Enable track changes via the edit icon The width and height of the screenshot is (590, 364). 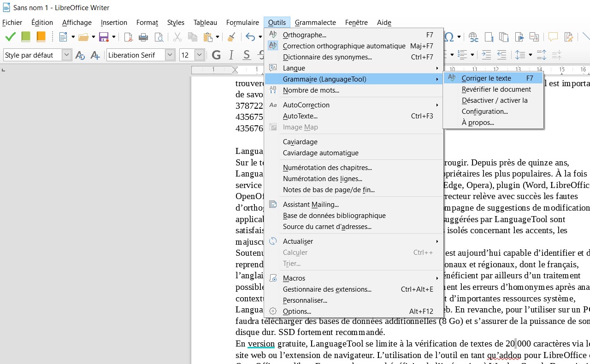point(568,37)
